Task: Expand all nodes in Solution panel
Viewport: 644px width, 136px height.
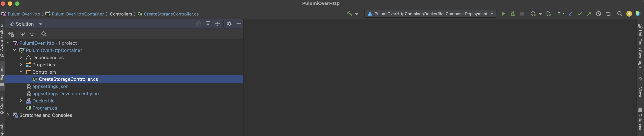Action: [208, 24]
